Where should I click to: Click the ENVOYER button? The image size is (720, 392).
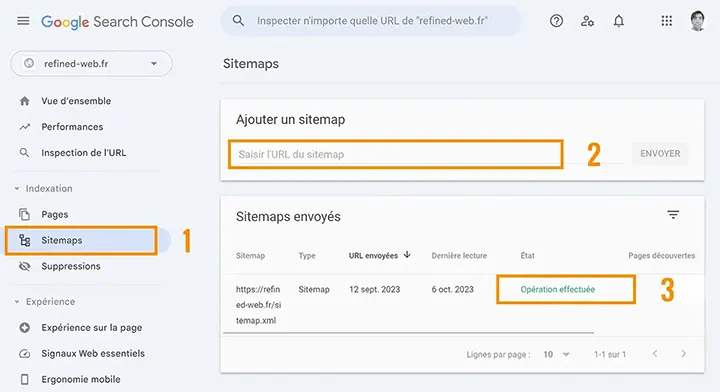coord(660,154)
